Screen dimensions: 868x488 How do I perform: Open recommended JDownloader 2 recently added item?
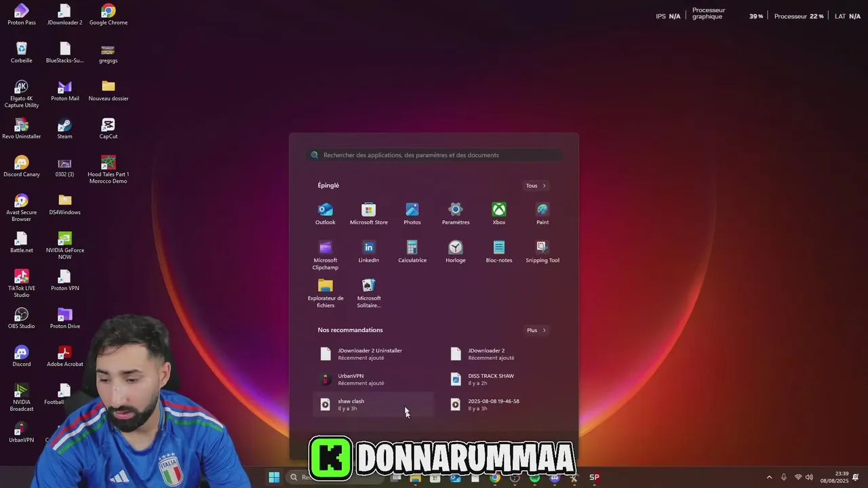[503, 354]
